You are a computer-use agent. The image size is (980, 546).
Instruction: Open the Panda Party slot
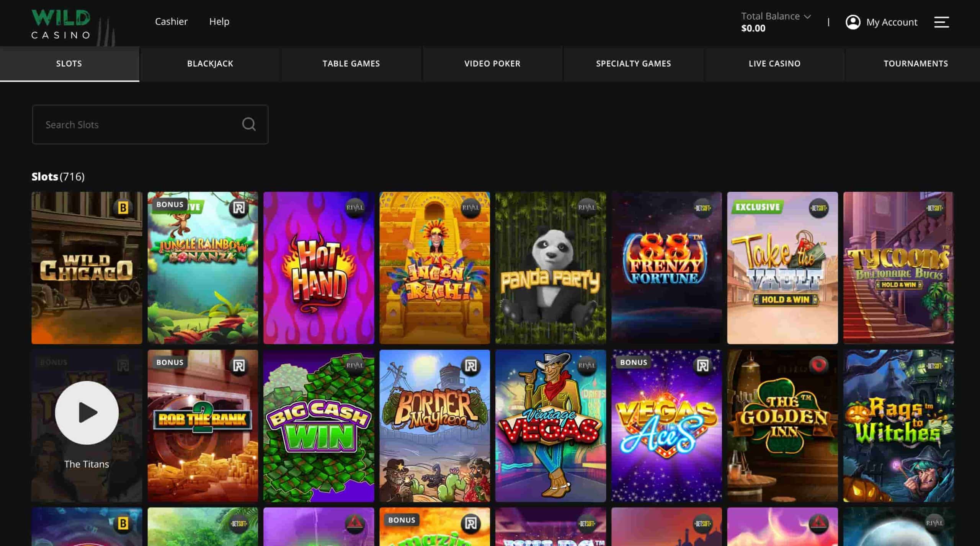[x=551, y=267]
